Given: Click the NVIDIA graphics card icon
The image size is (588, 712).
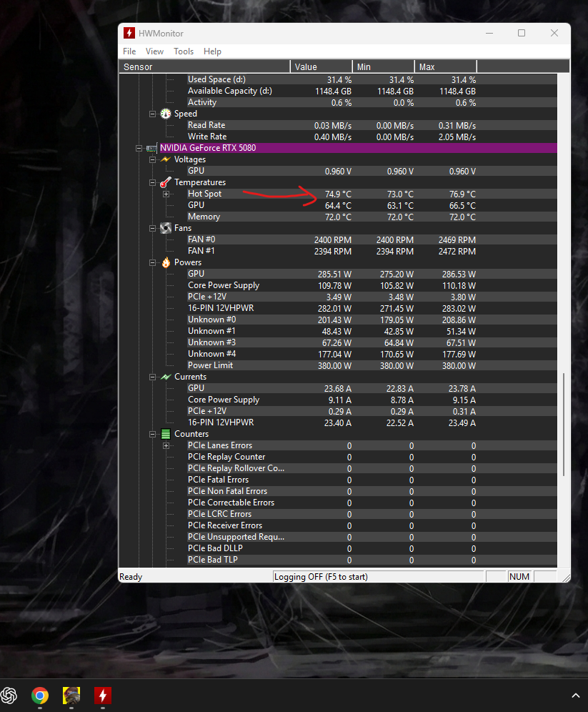Looking at the screenshot, I should [151, 148].
